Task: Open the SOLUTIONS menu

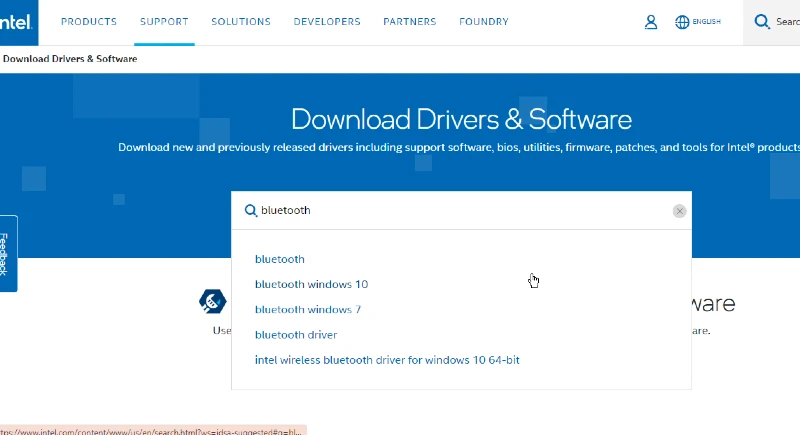Action: click(x=241, y=22)
